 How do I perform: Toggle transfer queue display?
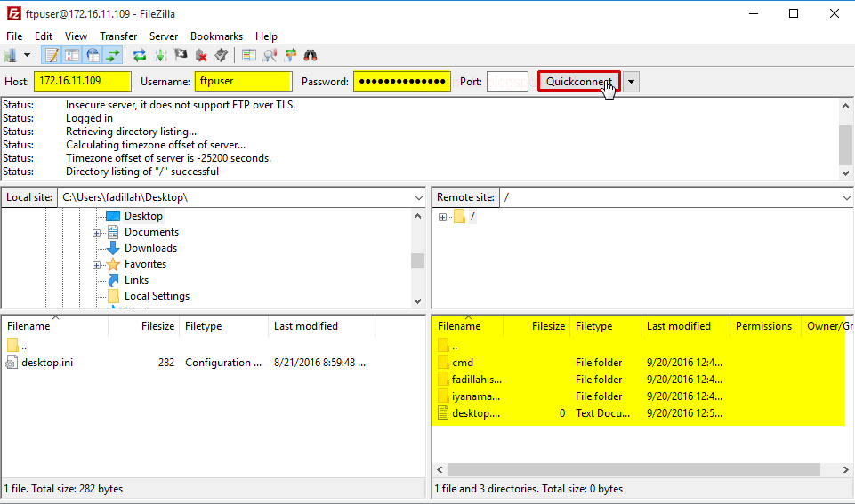(x=113, y=55)
